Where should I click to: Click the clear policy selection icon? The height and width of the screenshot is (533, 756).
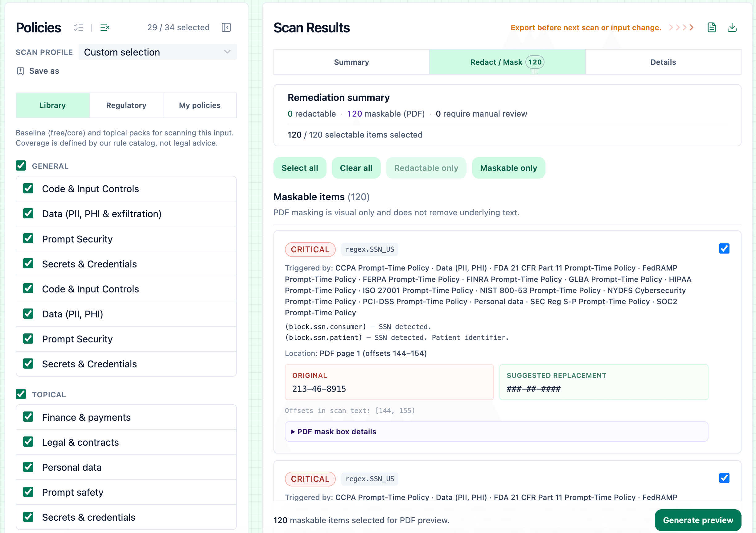point(105,27)
